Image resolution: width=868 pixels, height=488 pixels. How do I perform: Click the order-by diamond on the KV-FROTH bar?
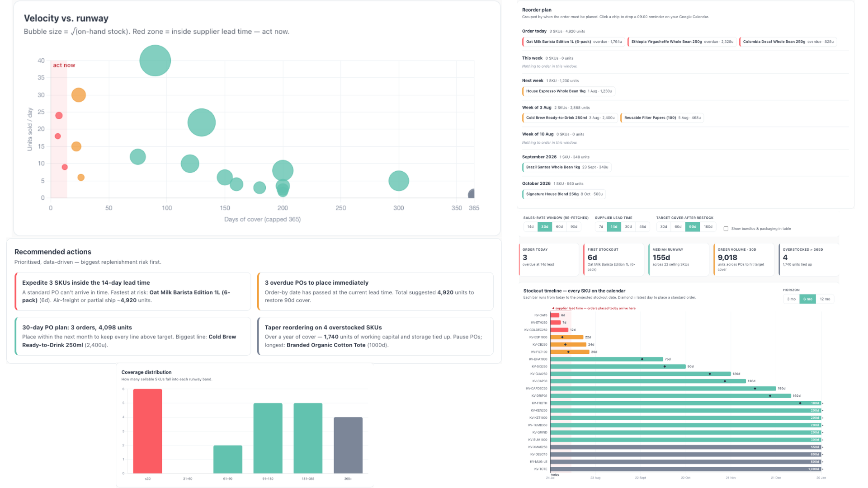click(x=800, y=403)
